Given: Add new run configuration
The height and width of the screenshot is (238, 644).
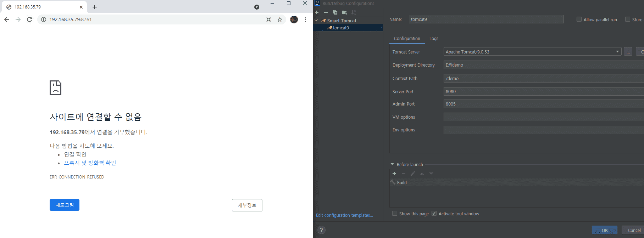Looking at the screenshot, I should pos(317,12).
